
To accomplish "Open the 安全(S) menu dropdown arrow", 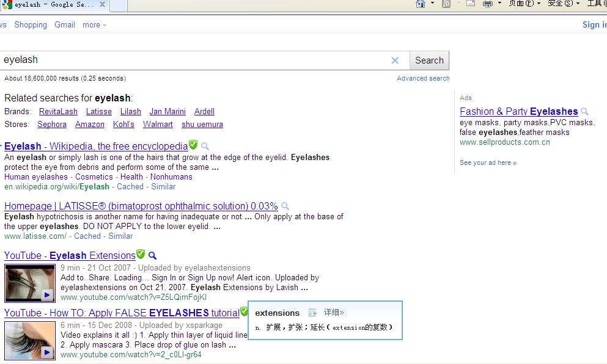I will point(578,3).
